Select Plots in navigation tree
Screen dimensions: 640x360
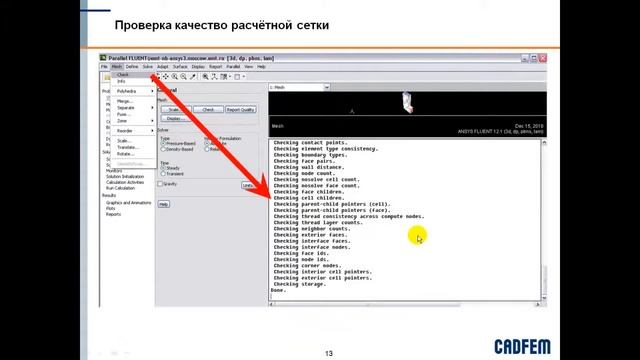(111, 209)
